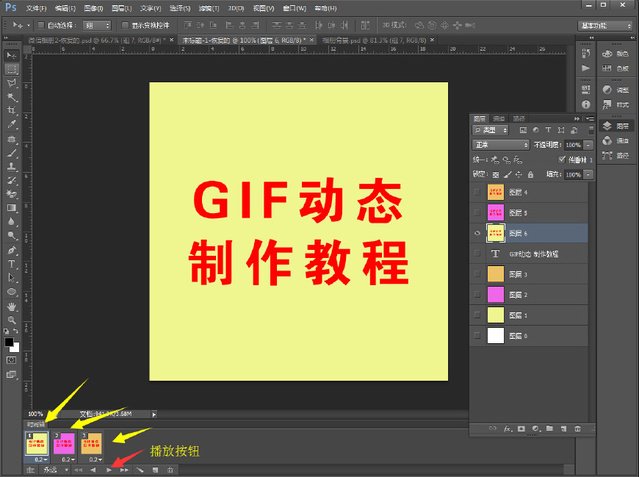639x477 pixels.
Task: Select frame 2 pink thumbnail in timeline
Action: pyautogui.click(x=64, y=444)
